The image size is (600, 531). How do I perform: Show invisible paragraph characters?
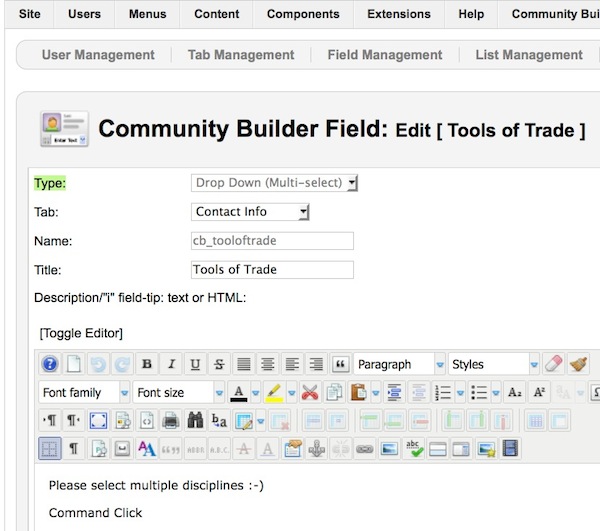pyautogui.click(x=73, y=448)
